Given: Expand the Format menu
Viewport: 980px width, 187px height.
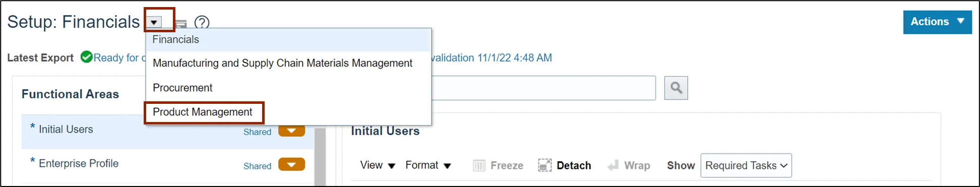Looking at the screenshot, I should pyautogui.click(x=428, y=165).
